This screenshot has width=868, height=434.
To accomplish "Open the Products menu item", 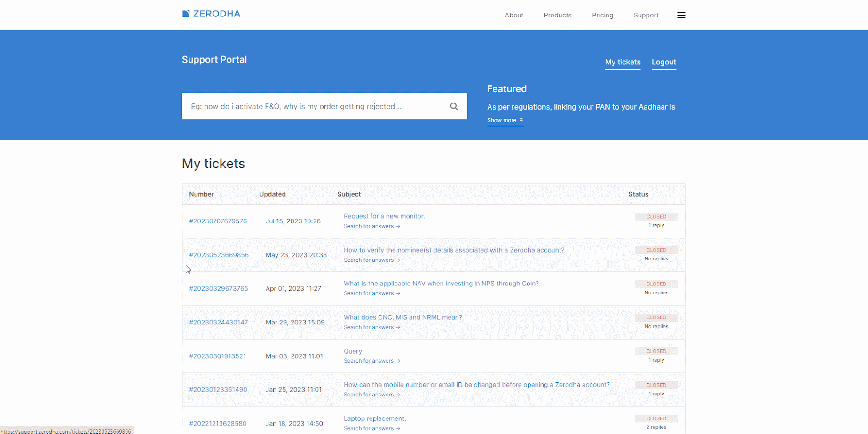I will pos(557,15).
